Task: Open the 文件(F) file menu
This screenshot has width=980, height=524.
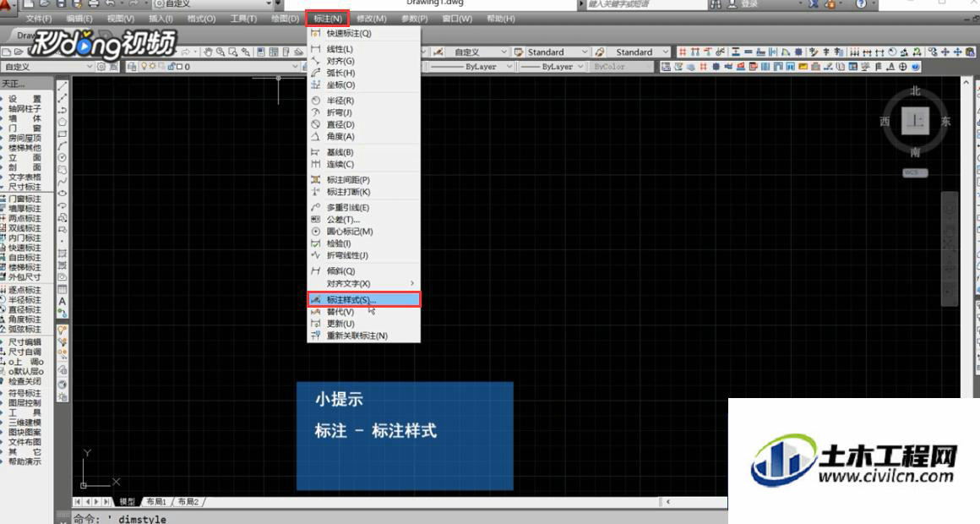Action: (39, 19)
